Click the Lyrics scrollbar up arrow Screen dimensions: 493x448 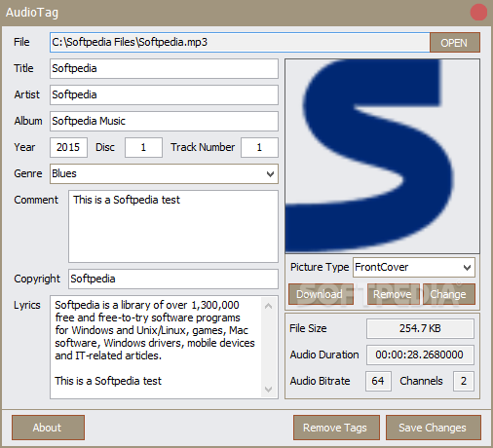268,306
